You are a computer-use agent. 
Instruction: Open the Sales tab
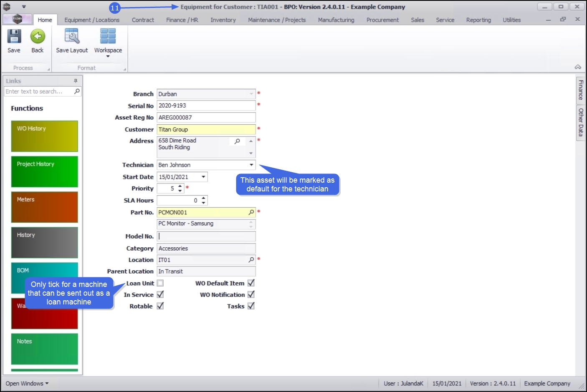pos(417,20)
